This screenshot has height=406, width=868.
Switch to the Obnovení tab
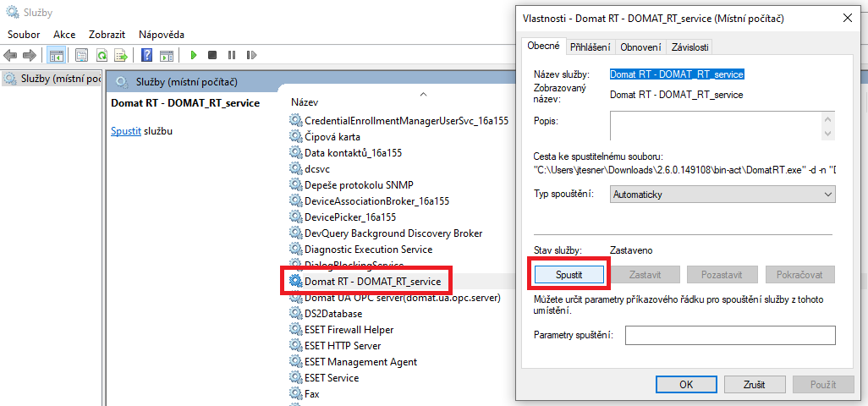tap(640, 47)
